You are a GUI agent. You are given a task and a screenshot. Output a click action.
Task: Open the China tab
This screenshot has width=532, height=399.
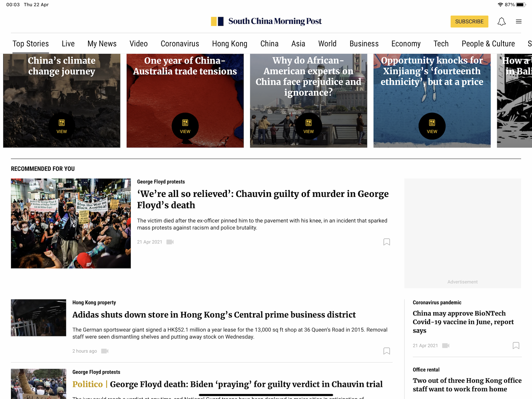[269, 44]
